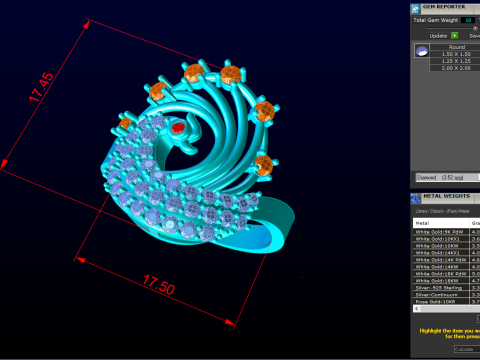Screen dimensions: 480x360
Task: Click the 17.45 dimension text in the viewport
Action: [41, 87]
